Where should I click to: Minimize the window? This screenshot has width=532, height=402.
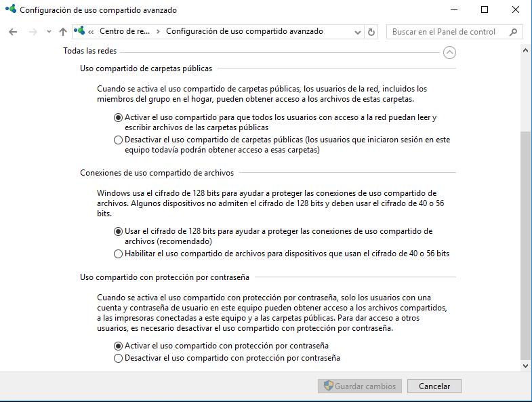[x=454, y=9]
